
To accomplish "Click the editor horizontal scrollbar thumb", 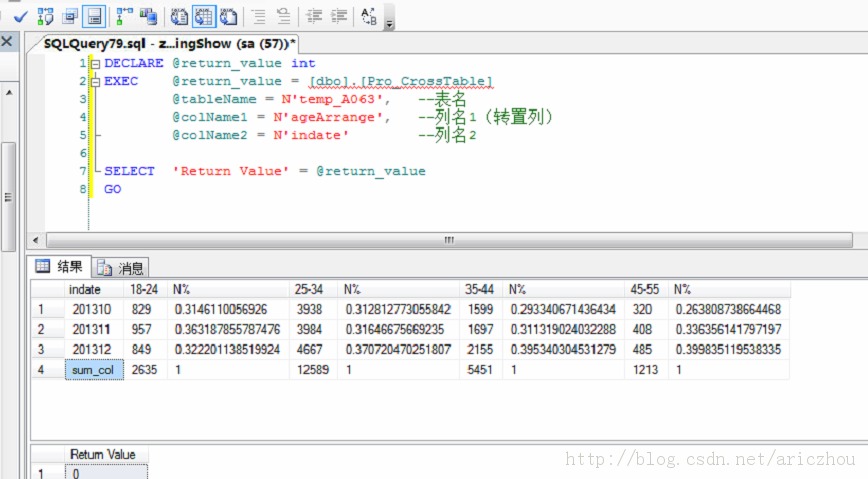I will tap(449, 240).
